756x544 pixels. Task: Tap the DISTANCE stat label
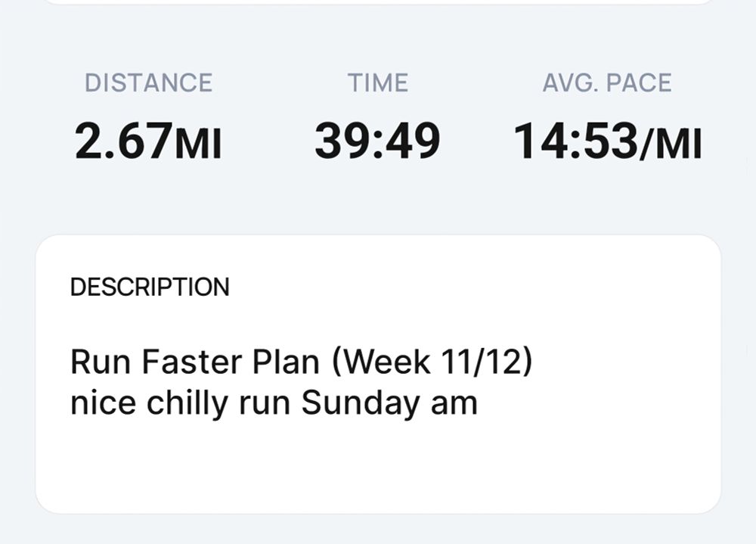point(148,82)
